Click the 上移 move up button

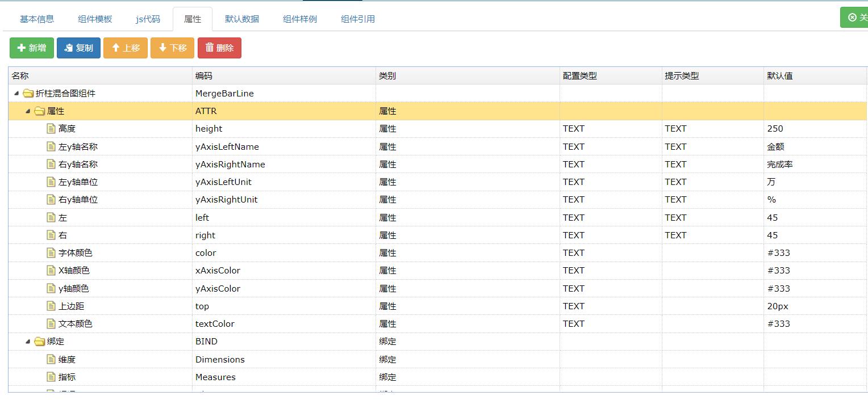(x=126, y=48)
